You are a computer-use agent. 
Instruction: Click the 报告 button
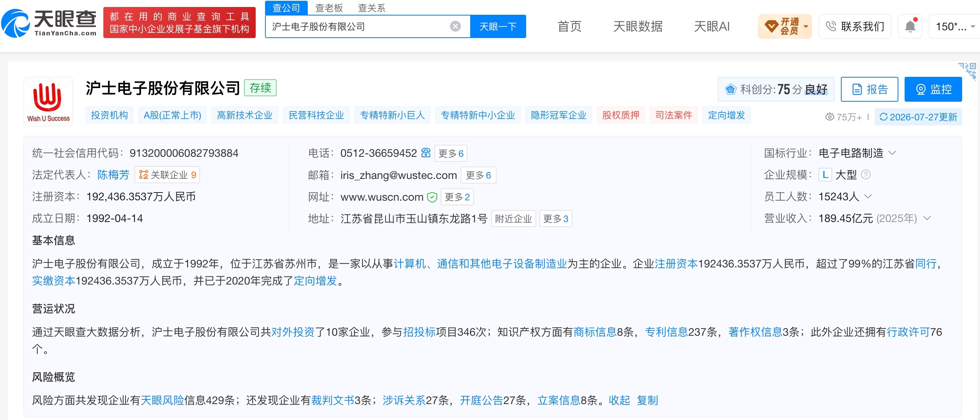tap(870, 89)
